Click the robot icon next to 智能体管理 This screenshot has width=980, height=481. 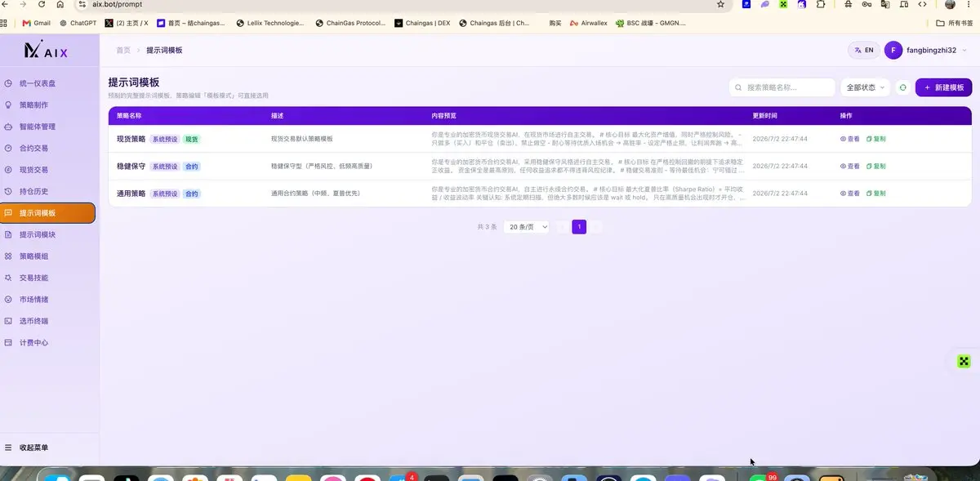8,127
